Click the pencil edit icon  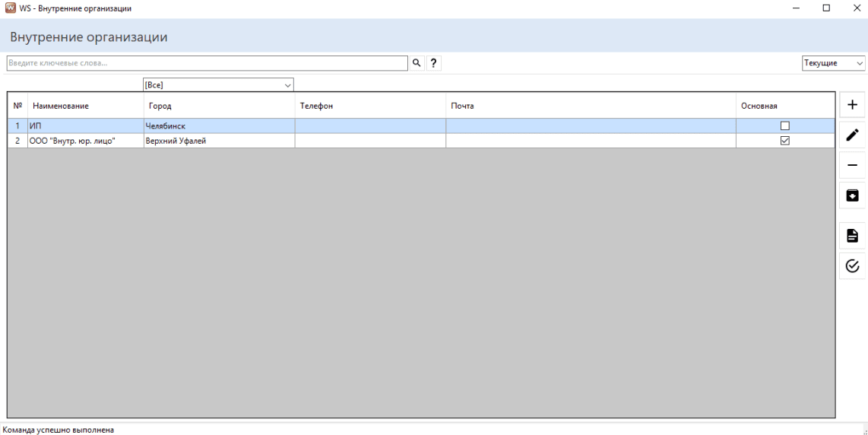pyautogui.click(x=852, y=135)
